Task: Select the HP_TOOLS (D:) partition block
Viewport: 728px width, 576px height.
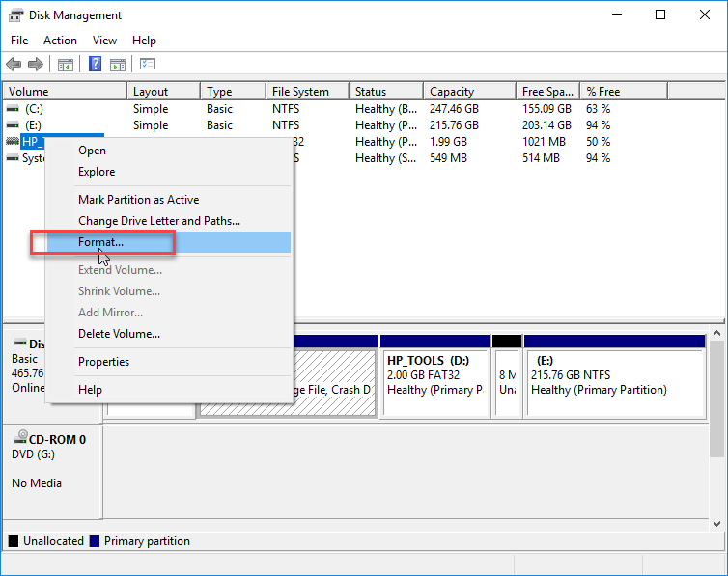Action: coord(434,382)
